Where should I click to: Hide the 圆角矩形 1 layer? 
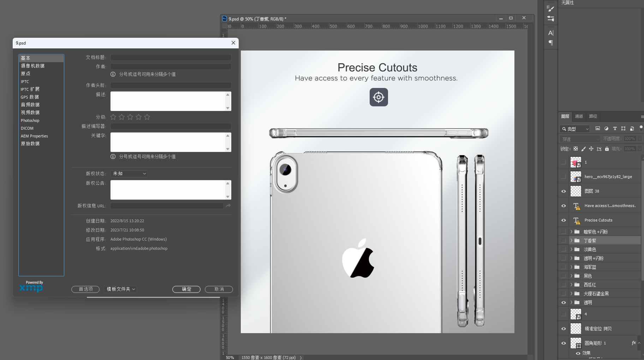point(563,343)
